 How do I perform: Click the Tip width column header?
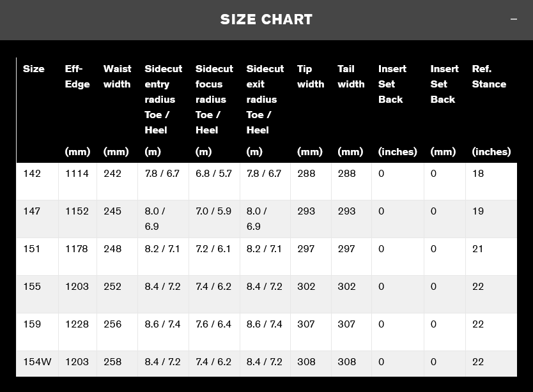coord(311,77)
